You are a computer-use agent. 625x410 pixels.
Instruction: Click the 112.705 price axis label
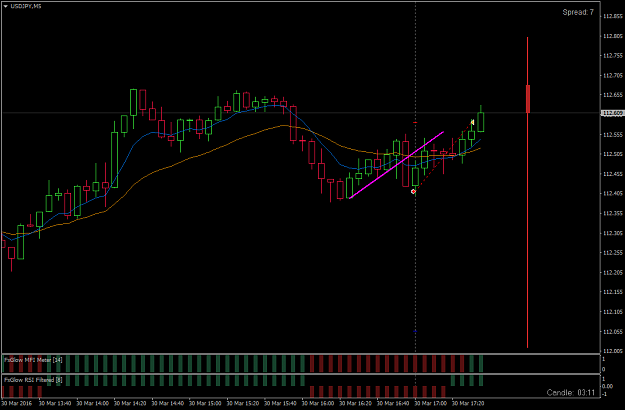click(613, 75)
